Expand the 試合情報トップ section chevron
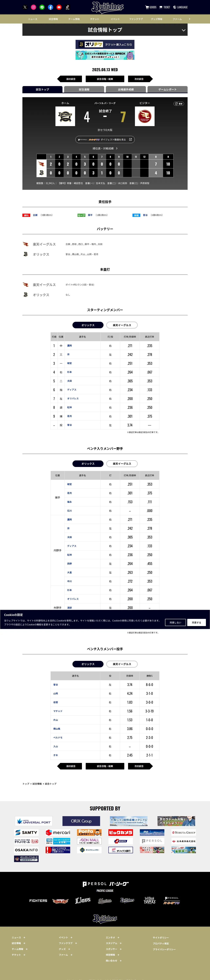Image resolution: width=210 pixels, height=980 pixels. click(183, 30)
